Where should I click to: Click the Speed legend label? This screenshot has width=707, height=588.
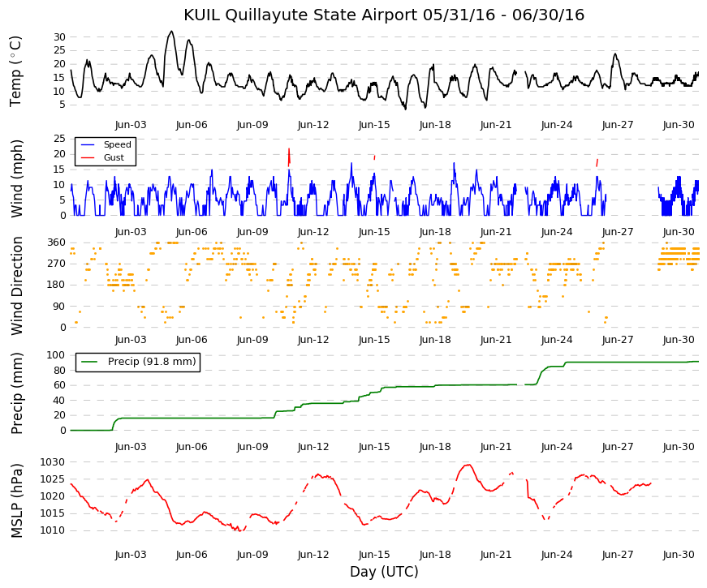pyautogui.click(x=117, y=144)
